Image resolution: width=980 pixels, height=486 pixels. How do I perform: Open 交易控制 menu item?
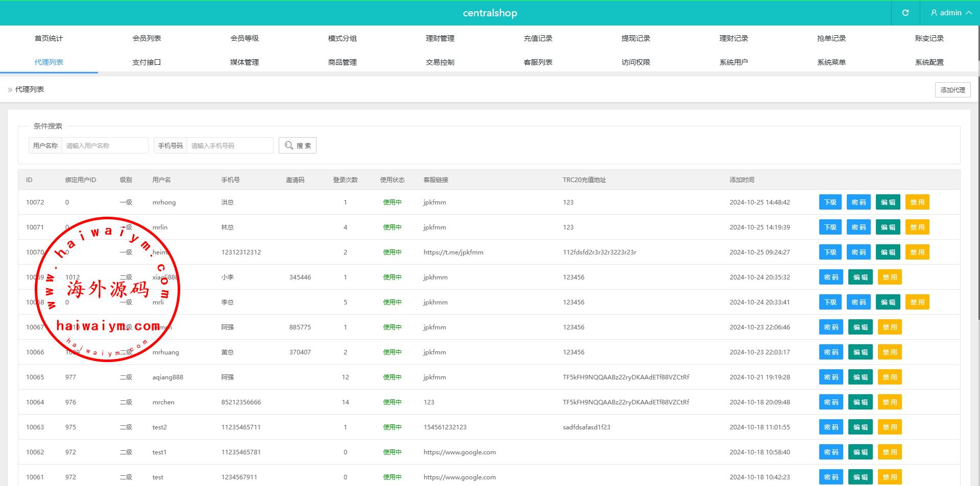[x=440, y=62]
